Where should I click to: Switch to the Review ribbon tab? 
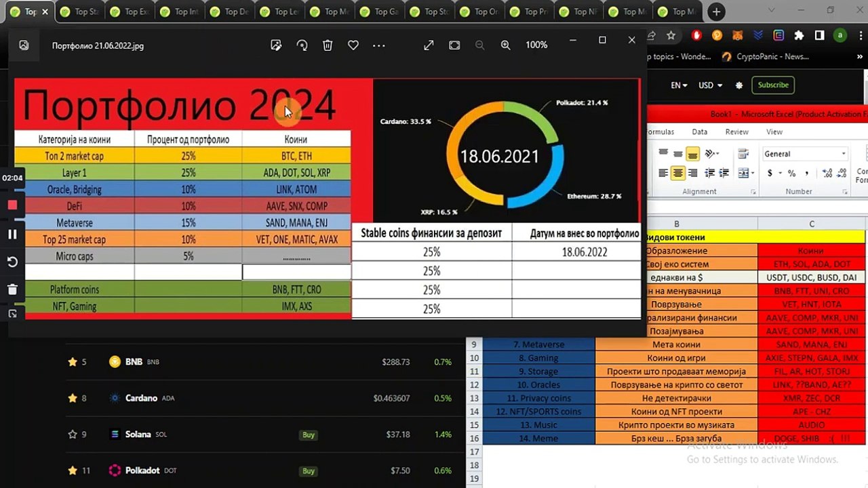[736, 132]
